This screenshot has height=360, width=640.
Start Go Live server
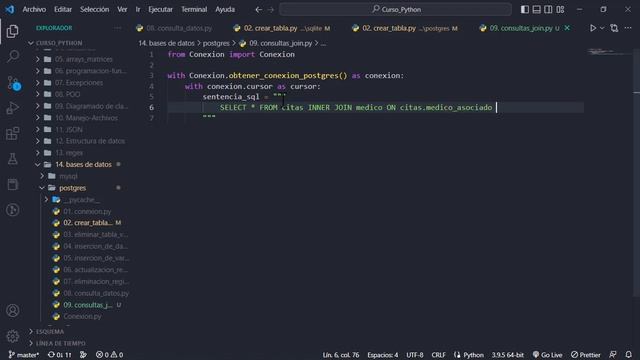547,355
